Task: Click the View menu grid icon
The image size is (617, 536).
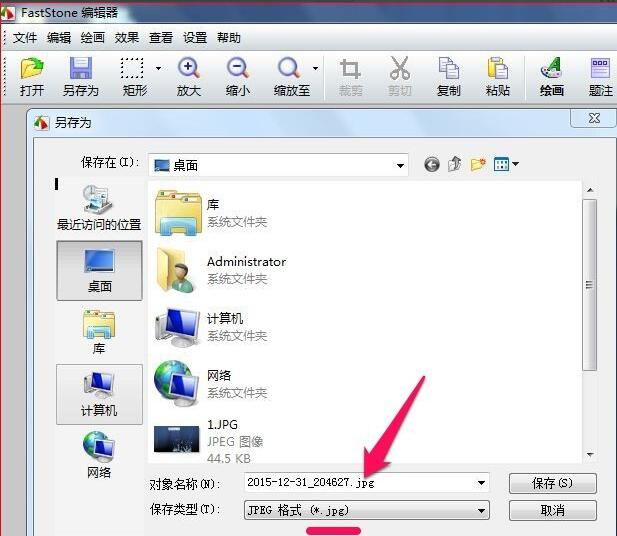Action: 501,164
